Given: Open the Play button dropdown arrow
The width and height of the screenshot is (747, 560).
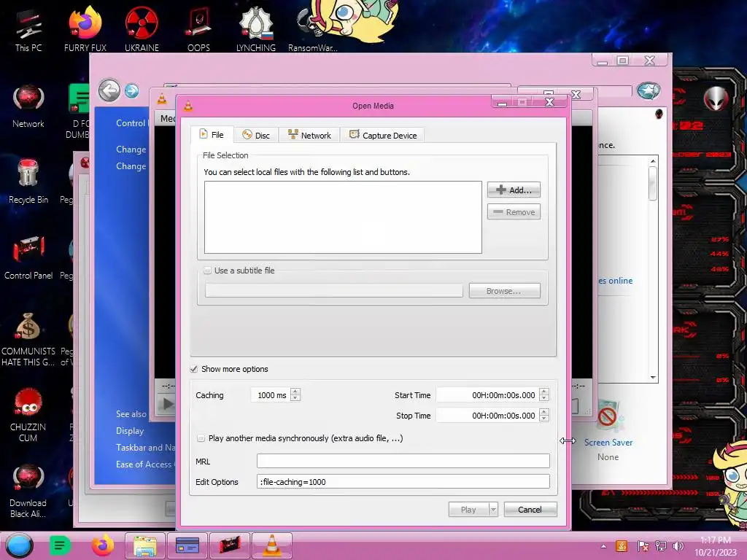Looking at the screenshot, I should pos(493,510).
